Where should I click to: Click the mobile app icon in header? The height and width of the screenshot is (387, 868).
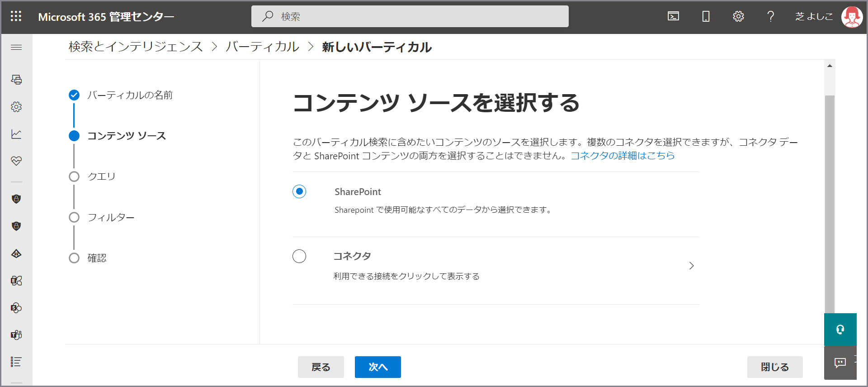click(x=706, y=16)
